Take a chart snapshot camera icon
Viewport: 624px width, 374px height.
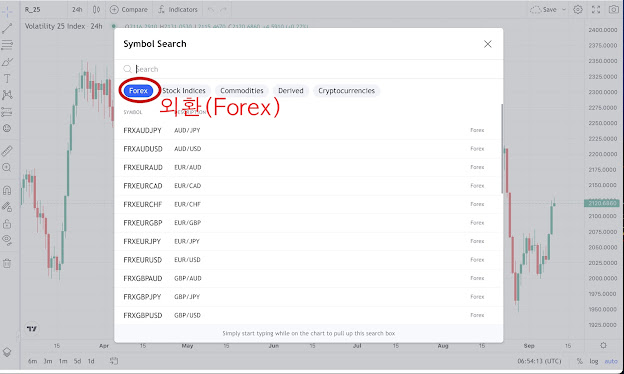click(614, 10)
